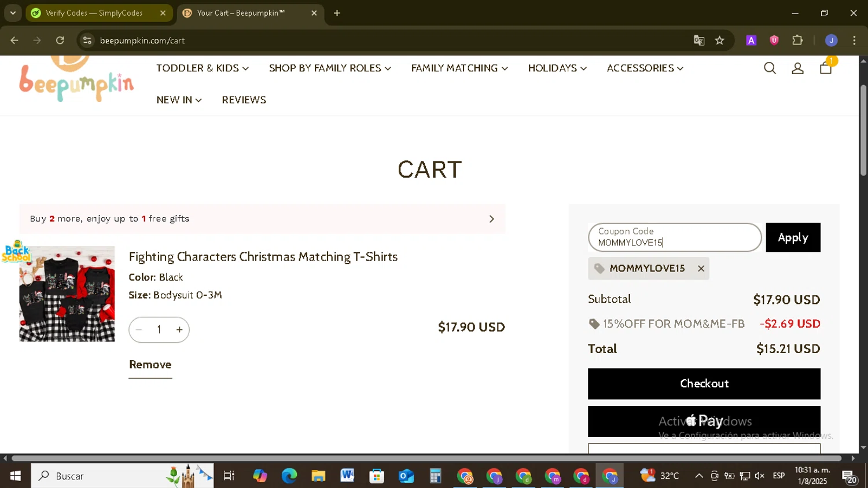Click browser back arrow
This screenshot has width=868, height=488.
[x=14, y=41]
